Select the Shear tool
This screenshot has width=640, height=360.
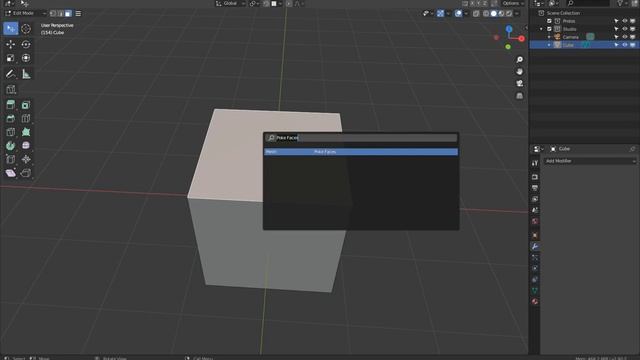(x=11, y=173)
